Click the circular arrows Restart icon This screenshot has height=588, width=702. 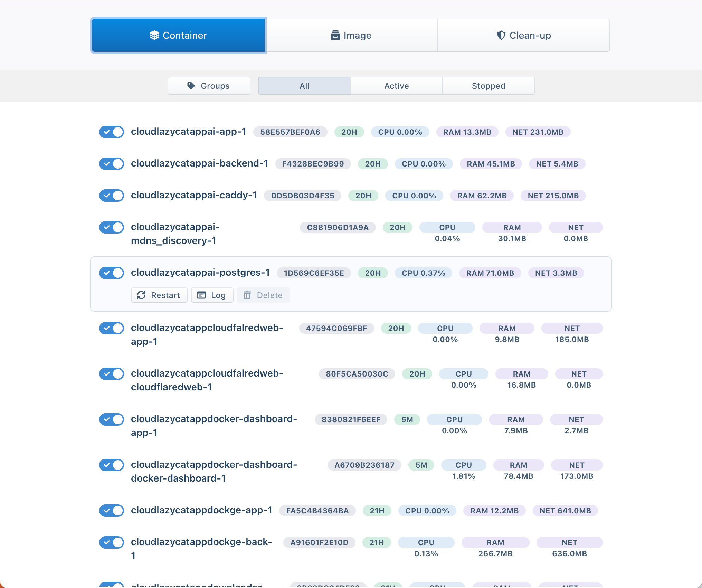[x=141, y=295]
